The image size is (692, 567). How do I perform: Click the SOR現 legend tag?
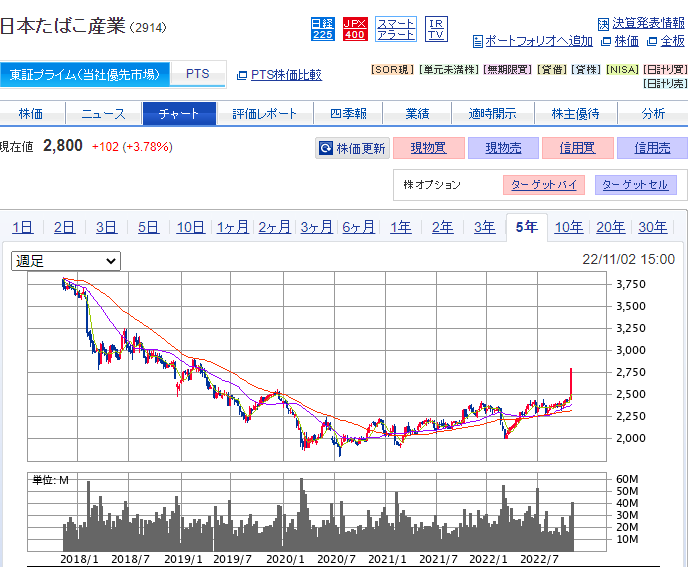tap(392, 70)
